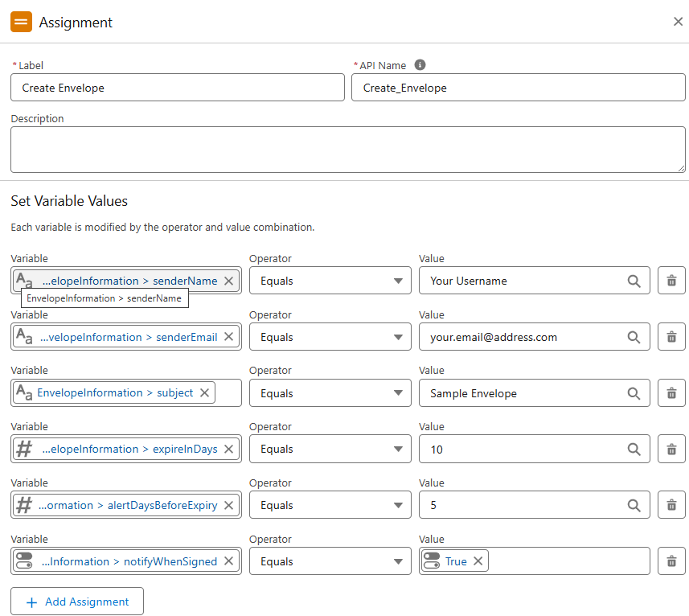This screenshot has width=689, height=616.
Task: Click search icon in 'Sample Envelope' value
Action: [x=634, y=393]
